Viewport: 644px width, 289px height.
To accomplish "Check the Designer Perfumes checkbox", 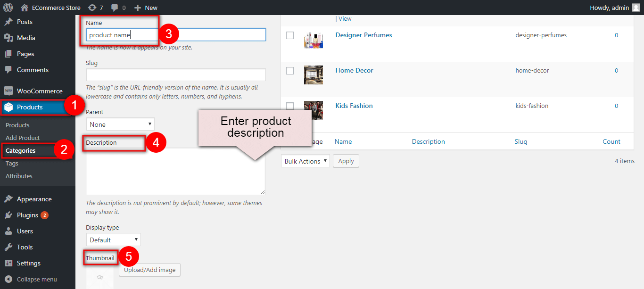I will tap(290, 35).
